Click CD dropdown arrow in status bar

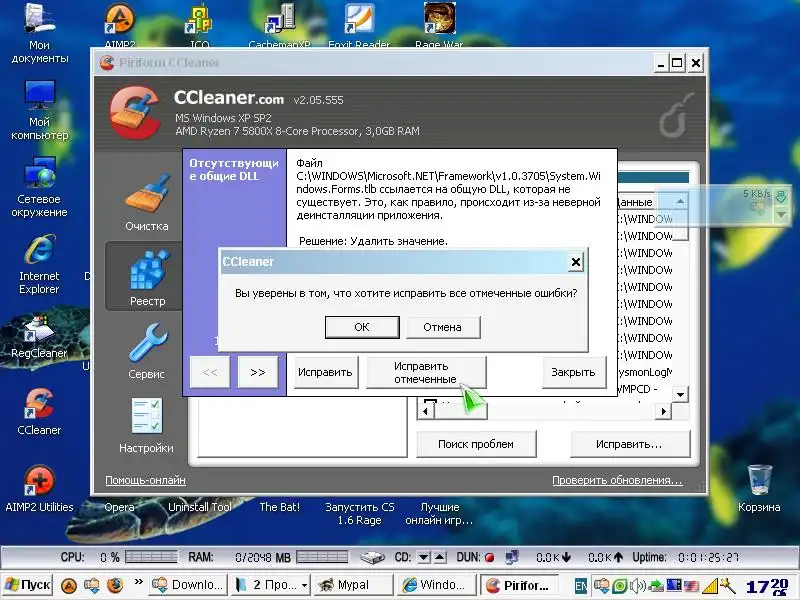[x=423, y=558]
